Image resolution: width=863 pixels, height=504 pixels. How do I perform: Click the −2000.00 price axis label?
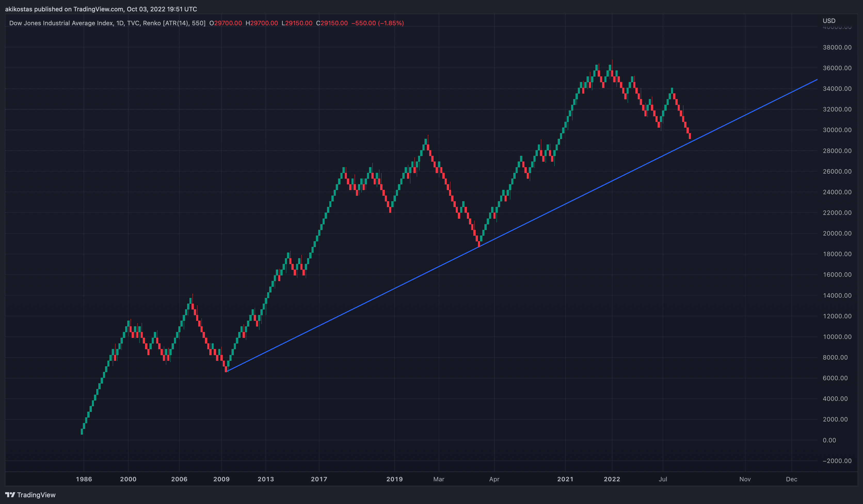[x=837, y=461]
